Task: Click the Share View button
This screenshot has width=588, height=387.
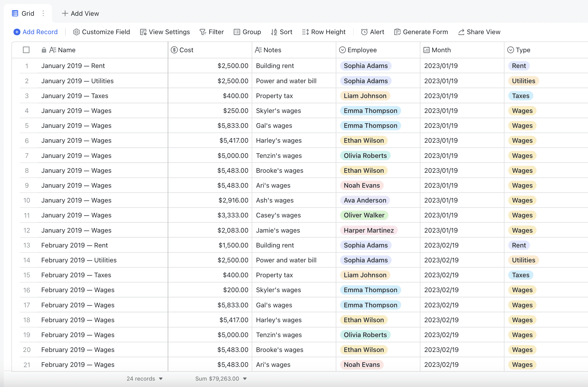Action: click(479, 32)
